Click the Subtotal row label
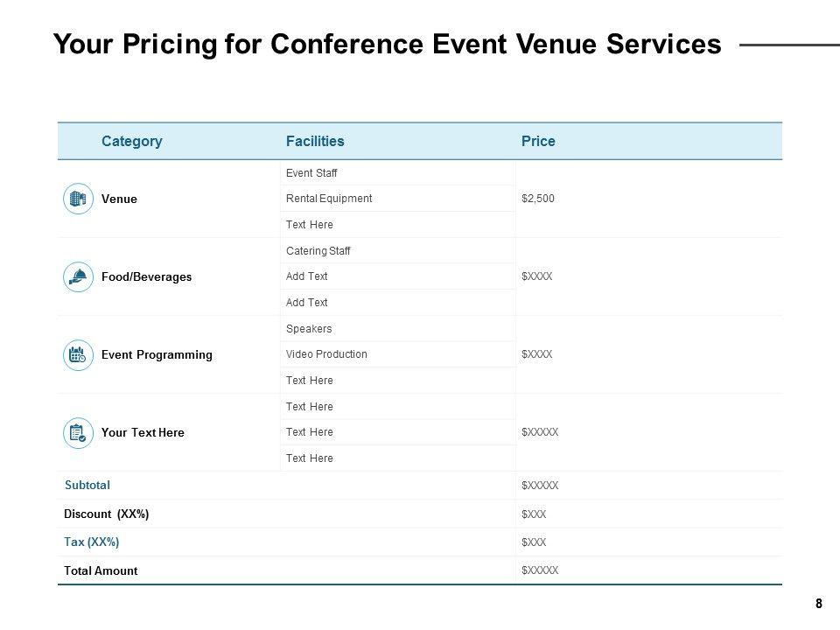Viewport: 840px width, 630px height. coord(87,485)
